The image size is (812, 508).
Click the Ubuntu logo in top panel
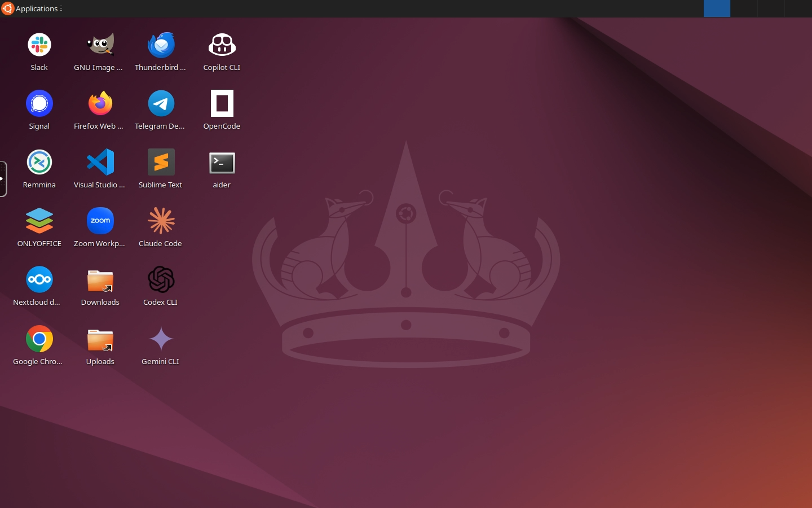tap(7, 8)
